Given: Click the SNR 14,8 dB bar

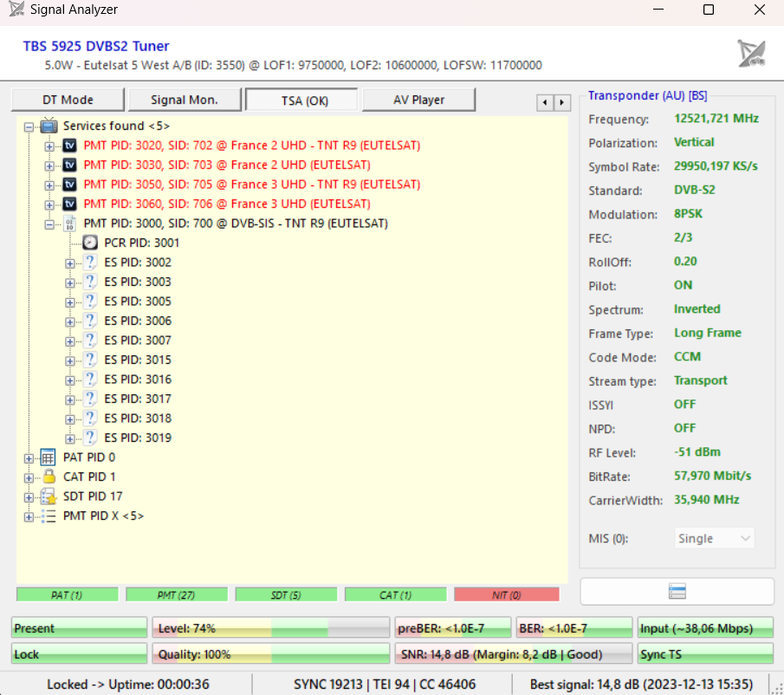Looking at the screenshot, I should [x=513, y=654].
